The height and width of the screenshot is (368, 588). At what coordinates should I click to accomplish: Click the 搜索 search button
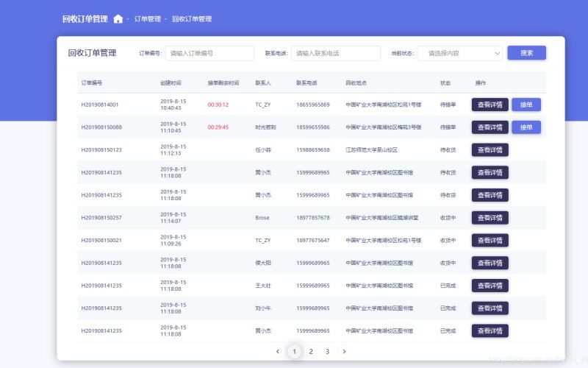click(526, 53)
